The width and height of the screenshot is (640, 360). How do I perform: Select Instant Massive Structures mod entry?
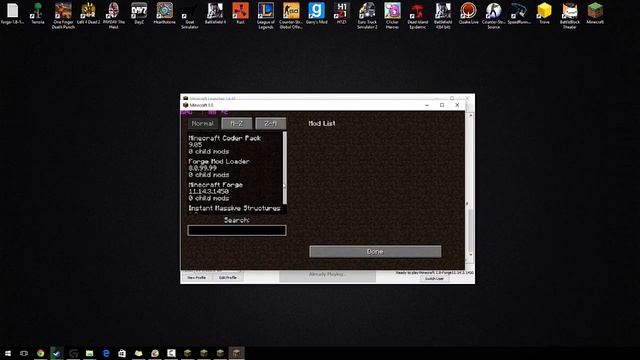coord(235,209)
